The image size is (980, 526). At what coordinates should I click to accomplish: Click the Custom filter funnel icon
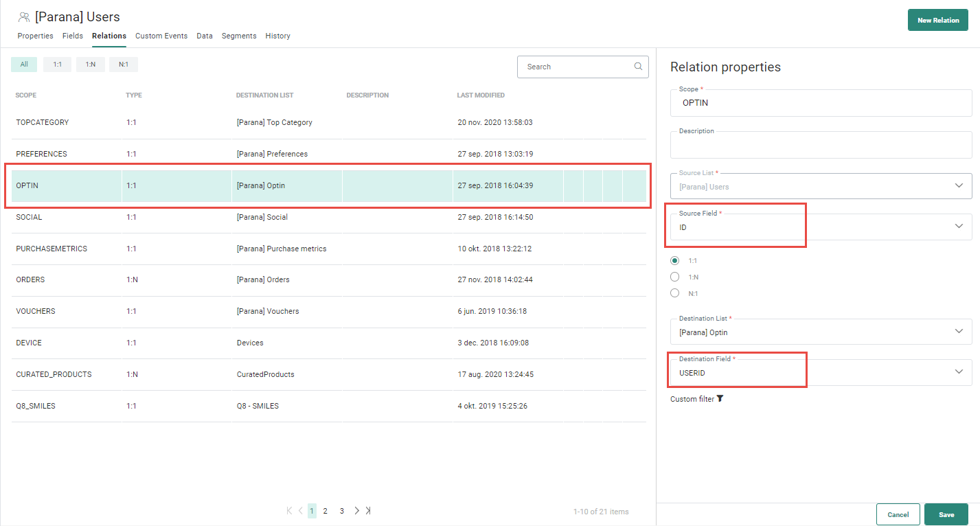[x=720, y=399]
